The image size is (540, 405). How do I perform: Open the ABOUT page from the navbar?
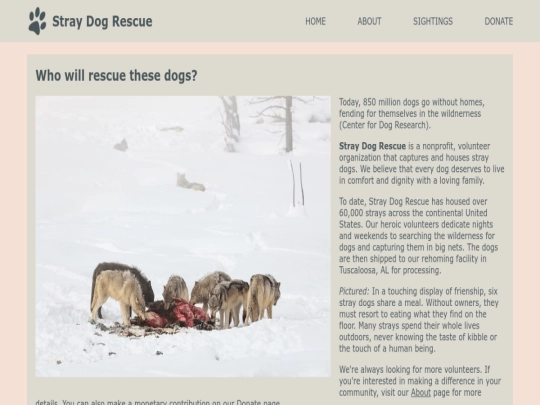tap(369, 21)
